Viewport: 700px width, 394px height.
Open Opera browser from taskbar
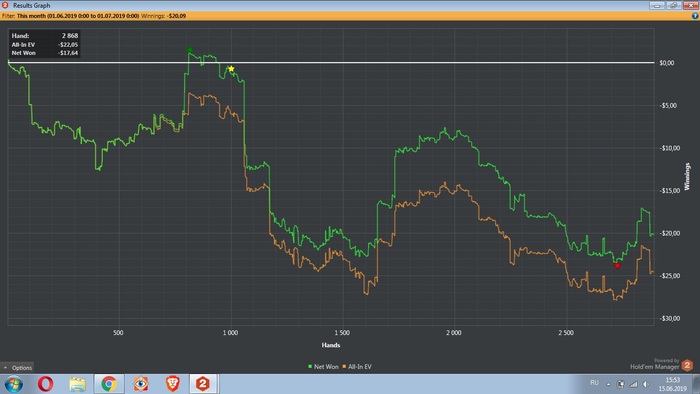pyautogui.click(x=46, y=384)
